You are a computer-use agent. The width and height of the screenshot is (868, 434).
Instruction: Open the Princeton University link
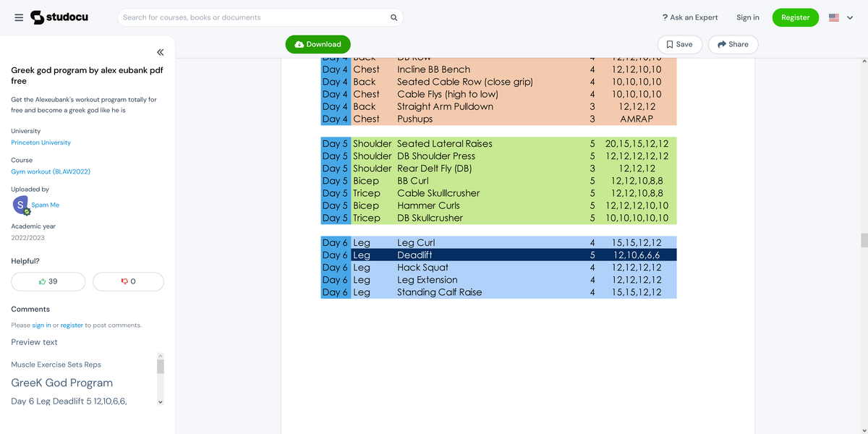(41, 142)
